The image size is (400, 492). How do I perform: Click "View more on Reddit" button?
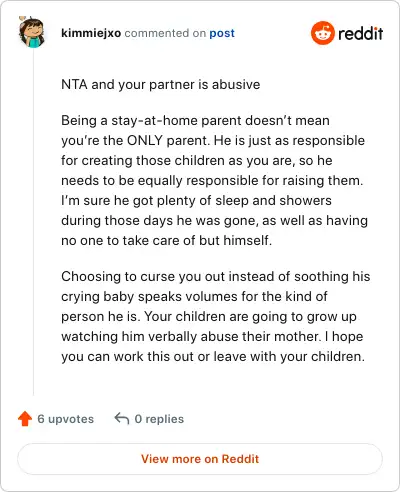(200, 459)
